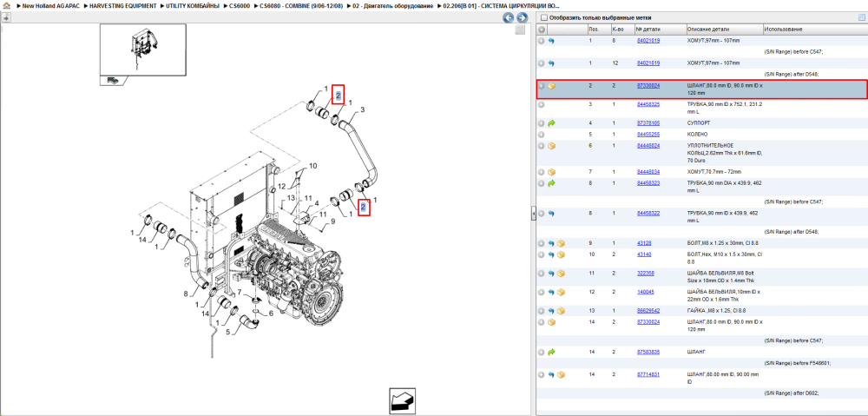Click green arrow on ТРУБКА 84458323 row
The height and width of the screenshot is (416, 868).
(551, 182)
